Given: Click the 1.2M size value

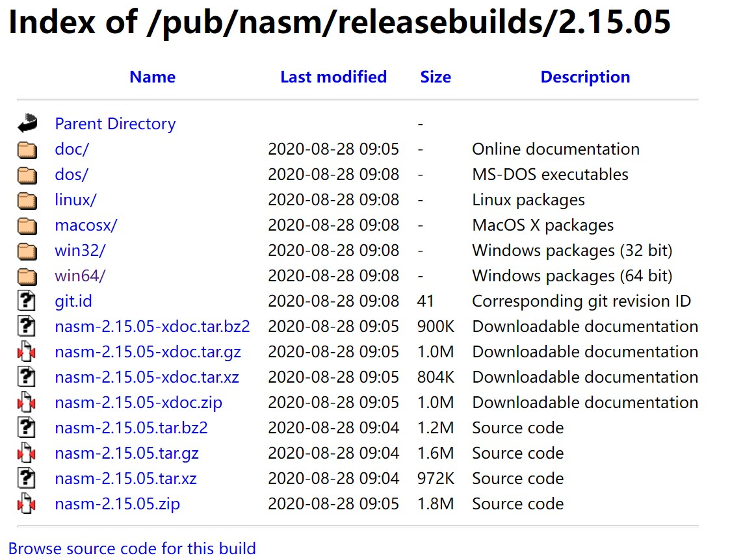Looking at the screenshot, I should click(436, 428).
